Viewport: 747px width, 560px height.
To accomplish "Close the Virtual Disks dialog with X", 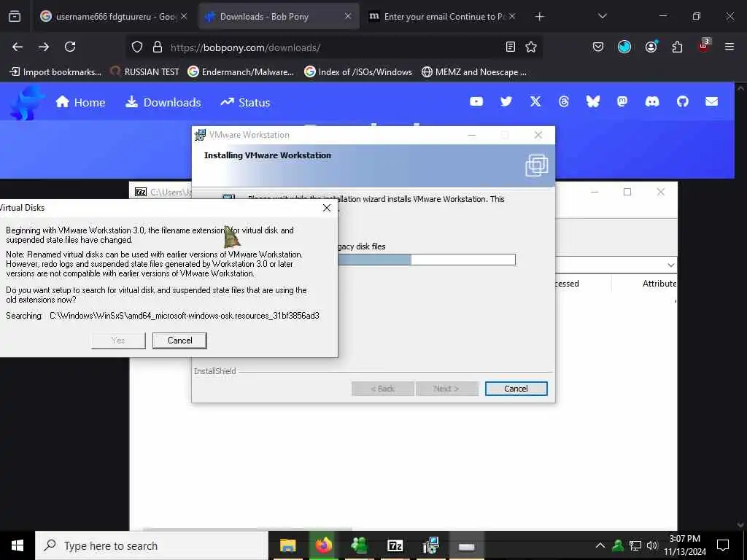I will (x=326, y=208).
